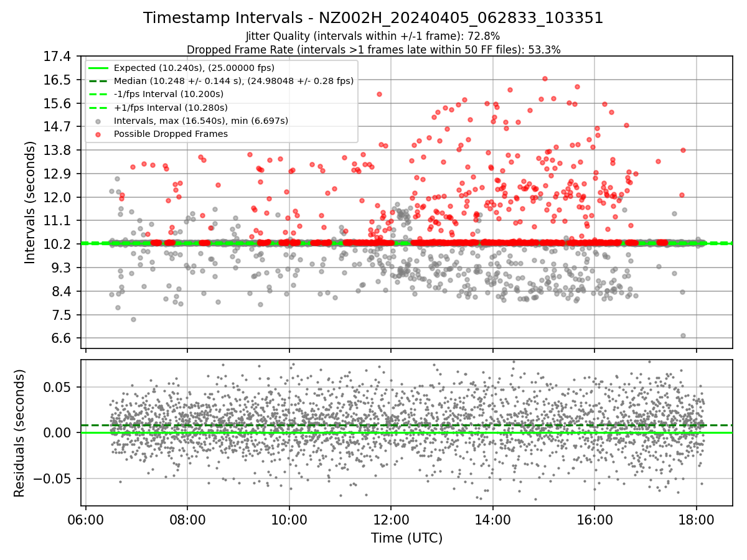Image resolution: width=747 pixels, height=560 pixels.
Task: Click the 'Expected (10.240s), (25.00000 fps)' legend entry
Action: point(194,68)
